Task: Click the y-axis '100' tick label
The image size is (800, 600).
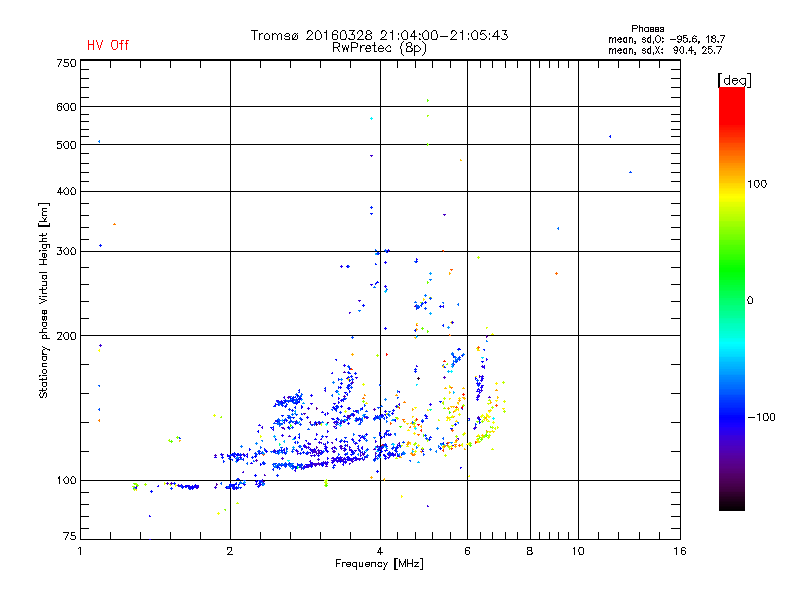Action: [x=66, y=480]
